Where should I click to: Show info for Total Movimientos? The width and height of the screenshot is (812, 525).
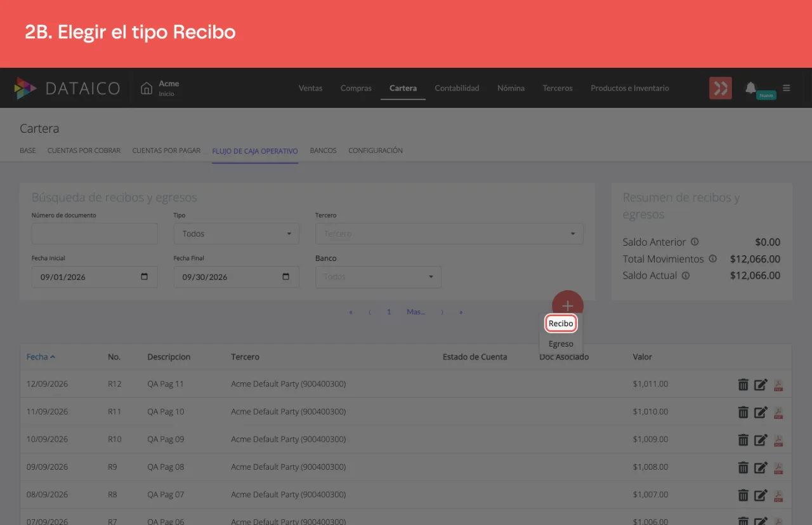[x=712, y=259]
